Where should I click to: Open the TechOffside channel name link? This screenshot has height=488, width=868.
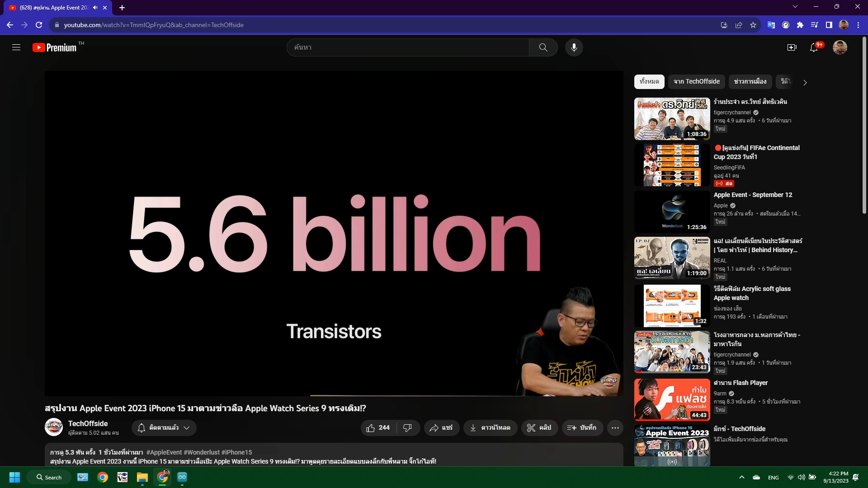click(x=88, y=423)
